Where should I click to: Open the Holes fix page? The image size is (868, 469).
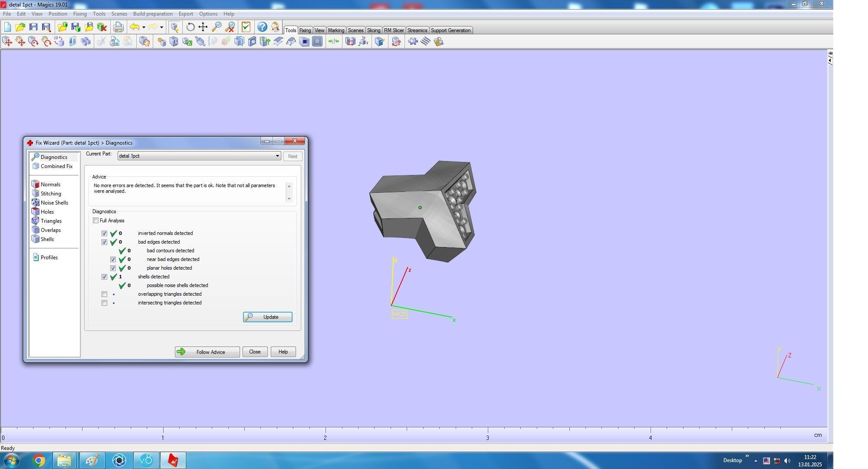pos(47,212)
